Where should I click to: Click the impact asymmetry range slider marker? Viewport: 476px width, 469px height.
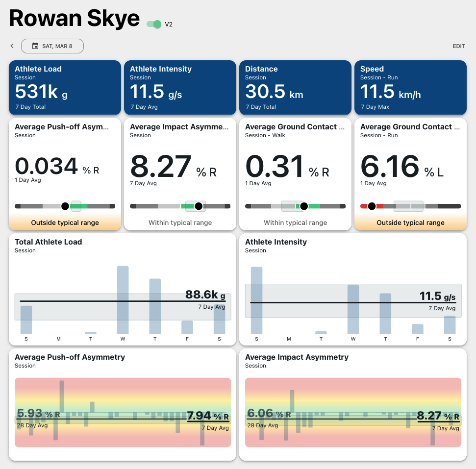tap(199, 206)
